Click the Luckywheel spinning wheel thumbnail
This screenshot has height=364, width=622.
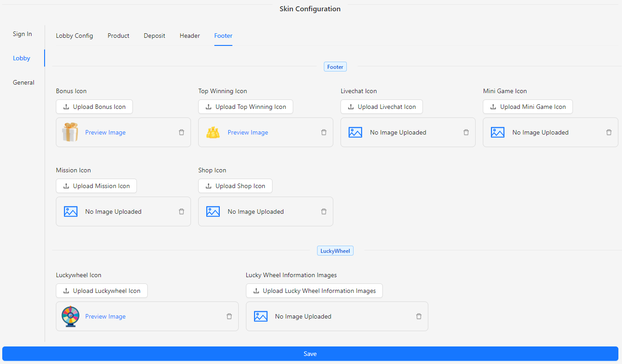[70, 316]
